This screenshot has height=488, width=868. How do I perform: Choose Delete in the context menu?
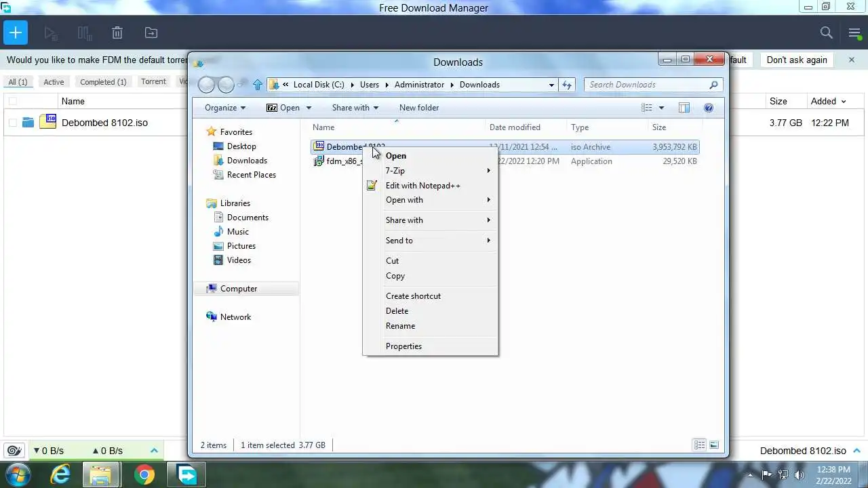pos(430,311)
